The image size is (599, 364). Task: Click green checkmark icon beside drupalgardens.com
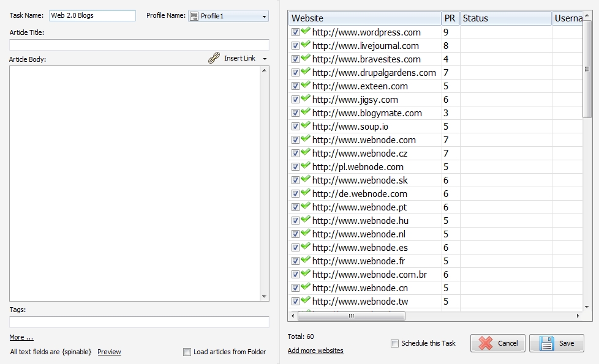coord(305,71)
